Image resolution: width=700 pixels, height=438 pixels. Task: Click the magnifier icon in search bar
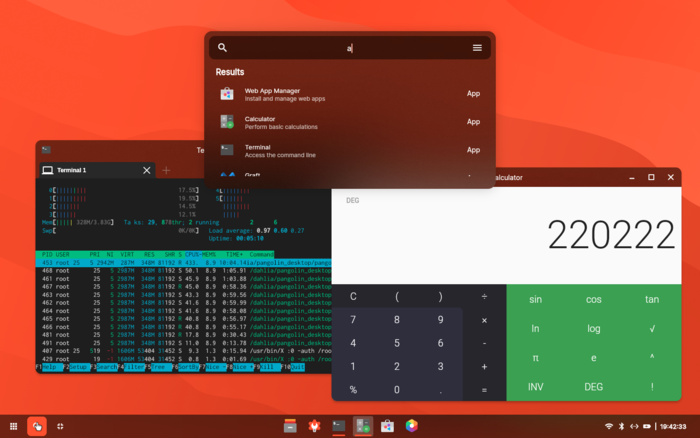[222, 48]
